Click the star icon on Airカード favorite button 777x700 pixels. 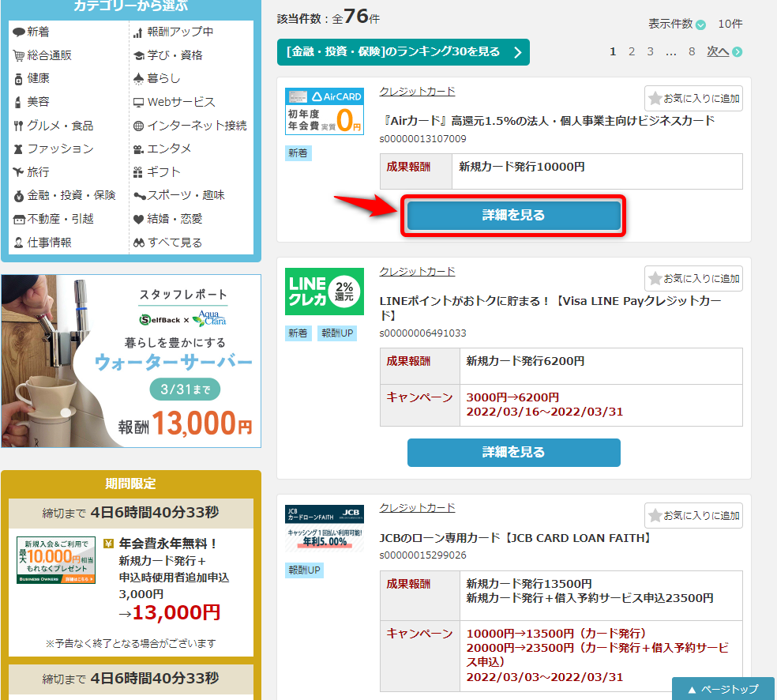(x=655, y=98)
